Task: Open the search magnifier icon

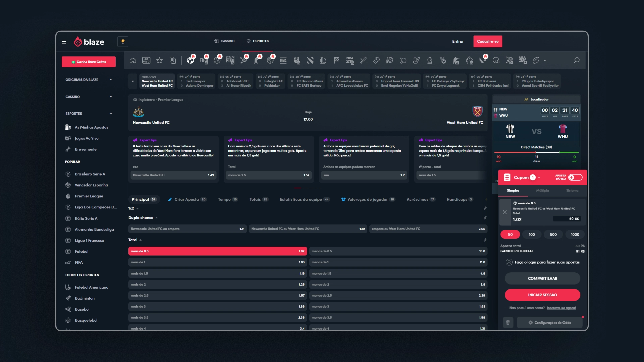Action: (x=577, y=60)
